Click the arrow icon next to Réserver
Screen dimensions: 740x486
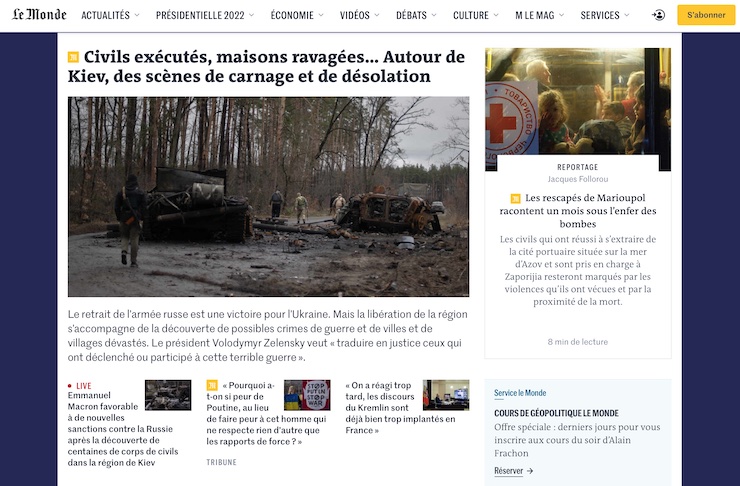point(530,470)
